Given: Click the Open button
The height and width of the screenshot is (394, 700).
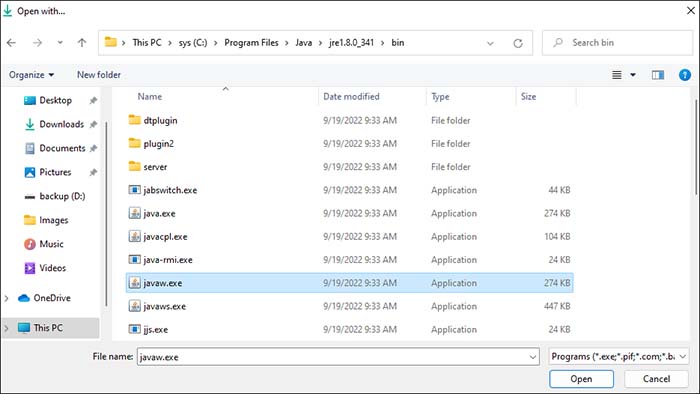Looking at the screenshot, I should pyautogui.click(x=581, y=379).
